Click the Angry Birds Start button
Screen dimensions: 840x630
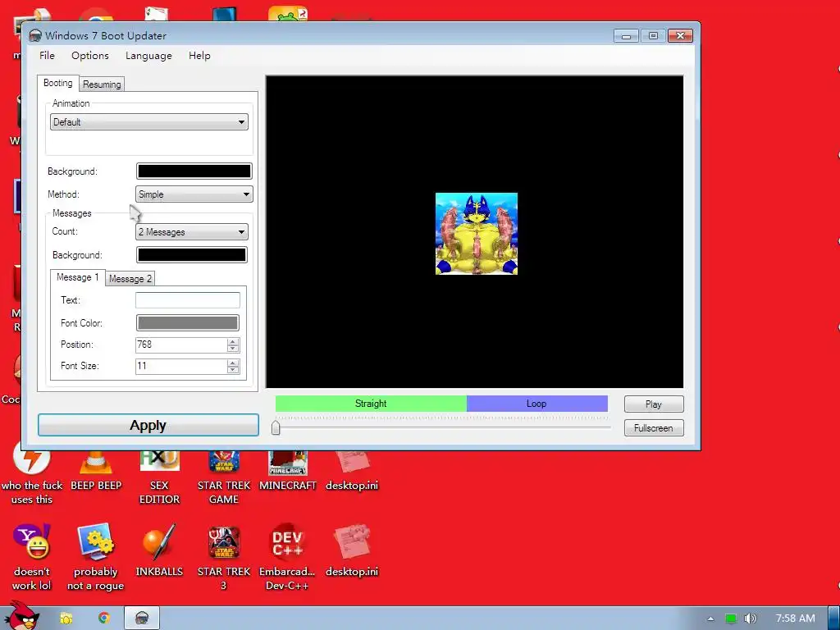[x=22, y=617]
